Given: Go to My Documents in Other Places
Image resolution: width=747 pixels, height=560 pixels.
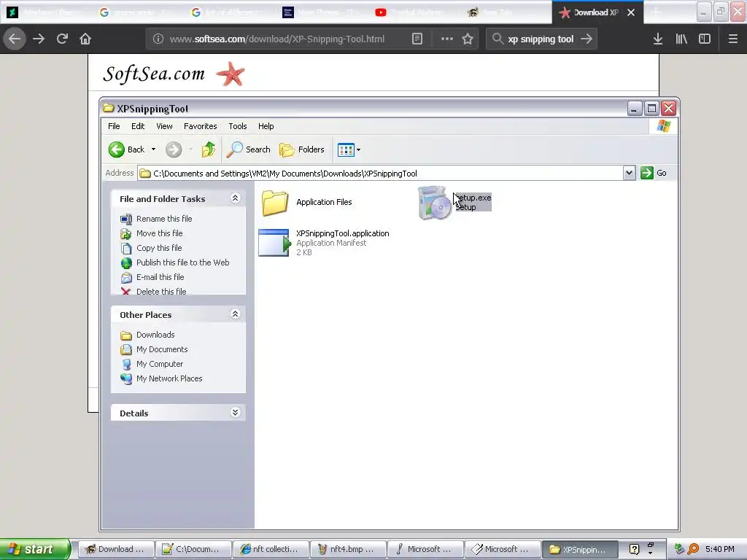Looking at the screenshot, I should [162, 349].
